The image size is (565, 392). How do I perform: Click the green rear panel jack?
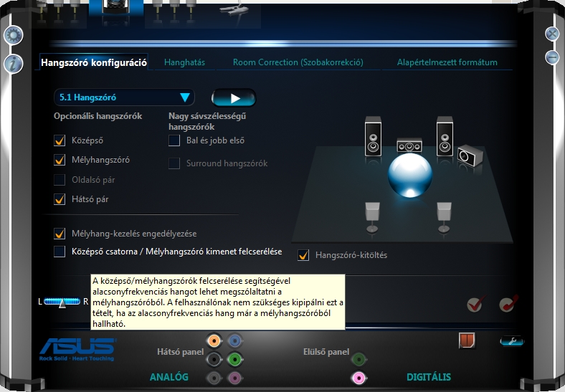pos(235,359)
